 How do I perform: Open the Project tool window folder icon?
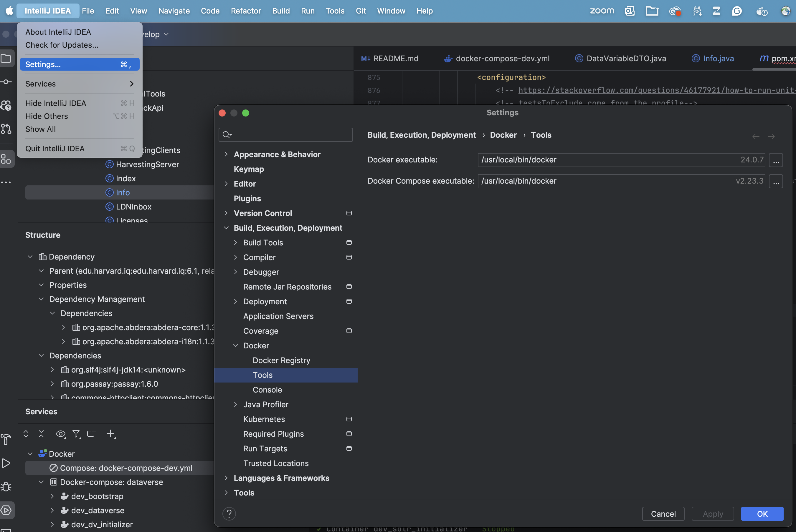(6, 58)
